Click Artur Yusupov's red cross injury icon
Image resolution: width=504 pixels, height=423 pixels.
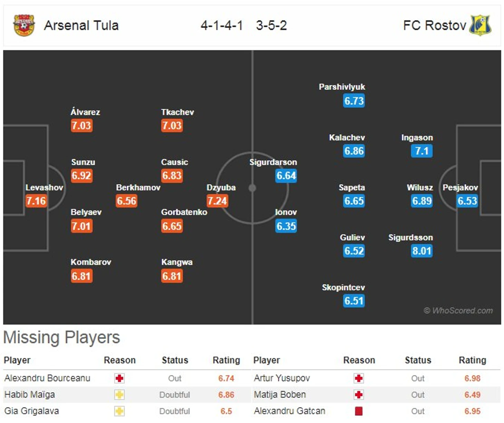pyautogui.click(x=359, y=378)
